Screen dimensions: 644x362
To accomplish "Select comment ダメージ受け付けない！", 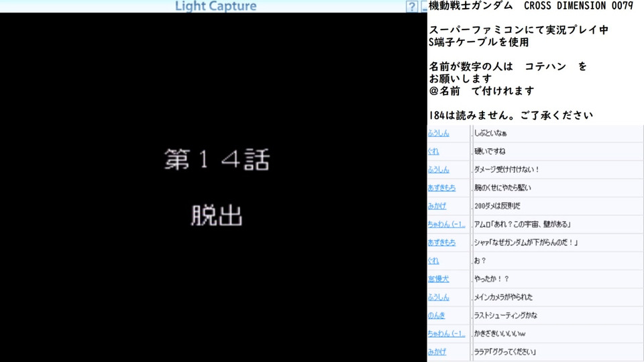I will pyautogui.click(x=507, y=170).
